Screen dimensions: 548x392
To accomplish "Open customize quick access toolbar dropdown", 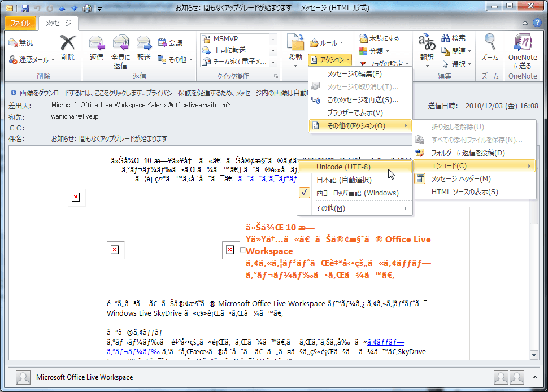I will (99, 8).
